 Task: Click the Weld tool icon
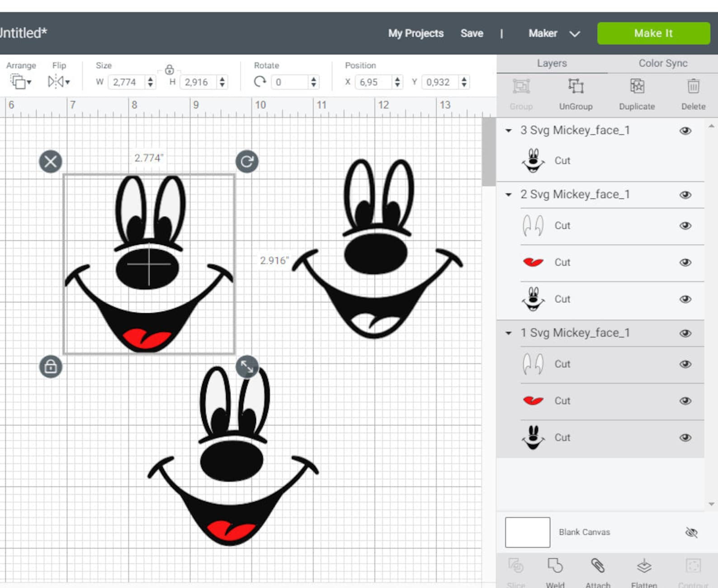555,566
